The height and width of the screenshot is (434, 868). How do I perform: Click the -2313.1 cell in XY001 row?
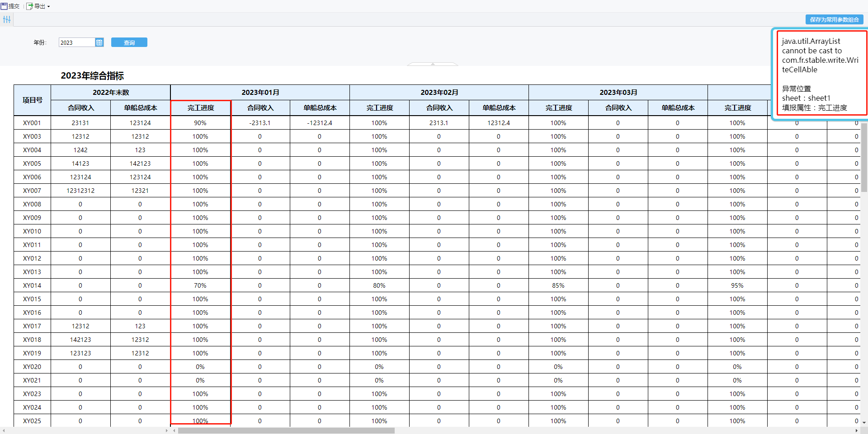[260, 123]
